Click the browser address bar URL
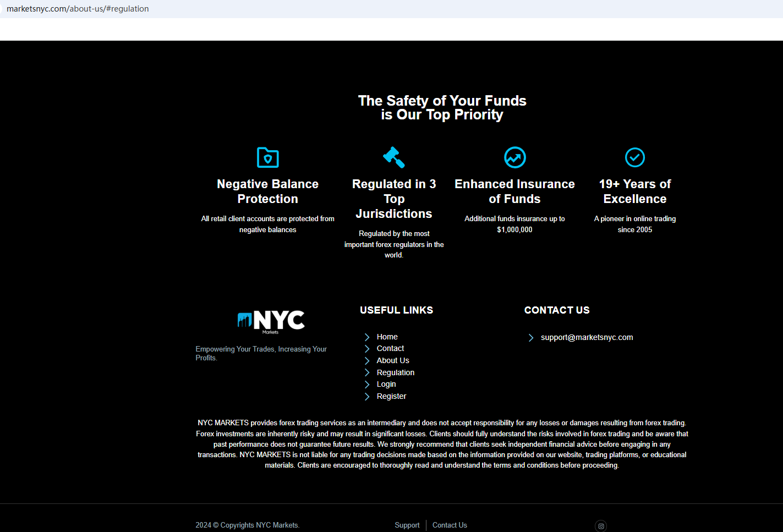 point(78,9)
